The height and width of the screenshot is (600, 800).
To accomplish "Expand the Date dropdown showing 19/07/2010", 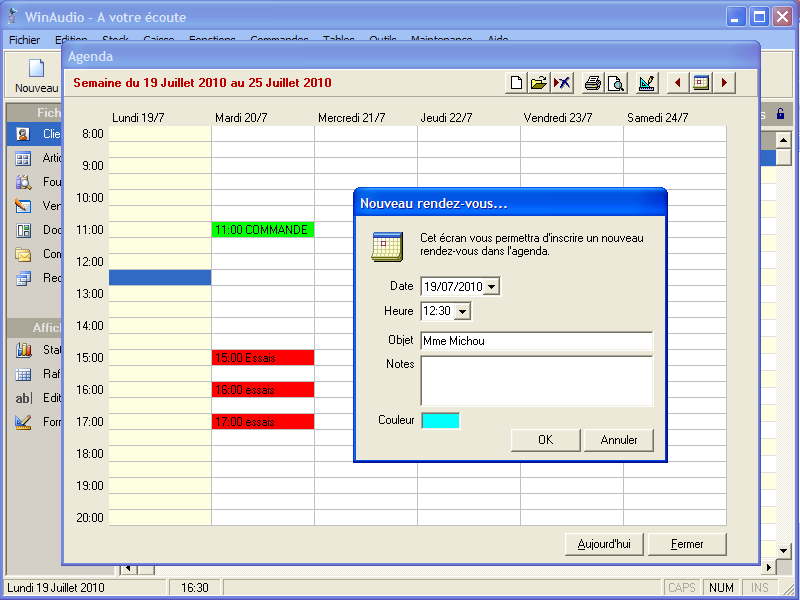I will pos(491,287).
